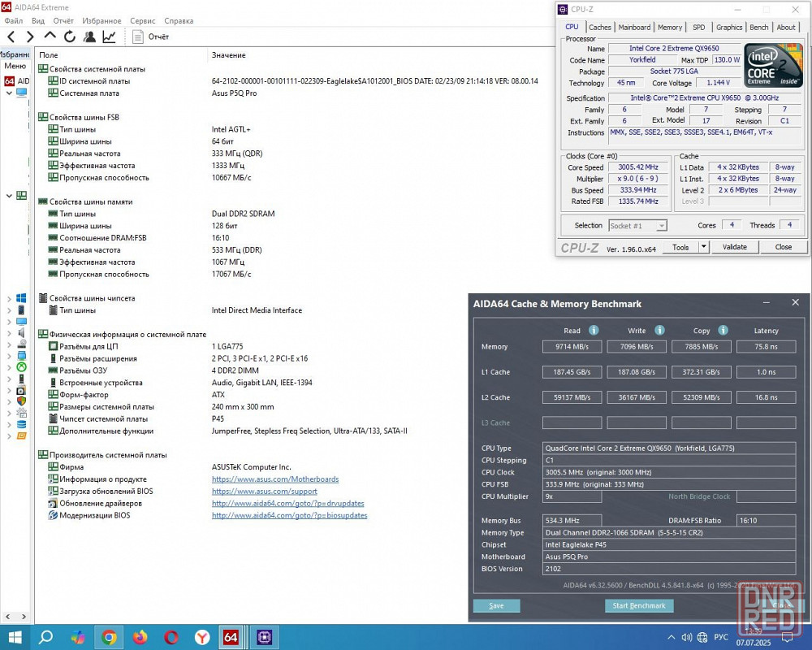Viewport: 812px width, 650px height.
Task: Select the AIDA64 root node icon in tree
Action: (9, 81)
